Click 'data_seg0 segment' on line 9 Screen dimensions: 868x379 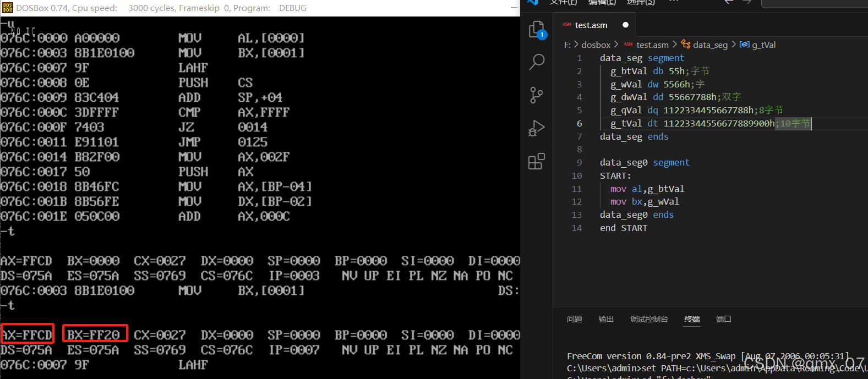point(645,162)
